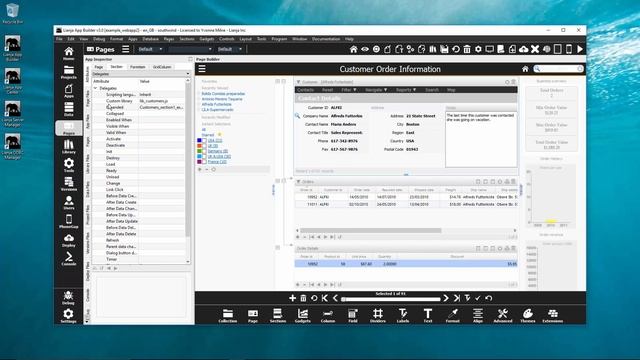Click home icon in Customer Order Information header
The width and height of the screenshot is (640, 360).
click(525, 69)
